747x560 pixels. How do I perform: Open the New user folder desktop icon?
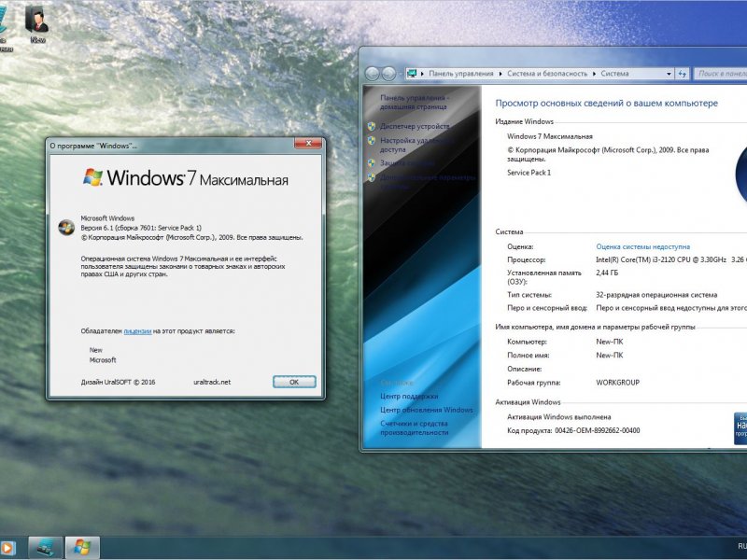[x=37, y=24]
